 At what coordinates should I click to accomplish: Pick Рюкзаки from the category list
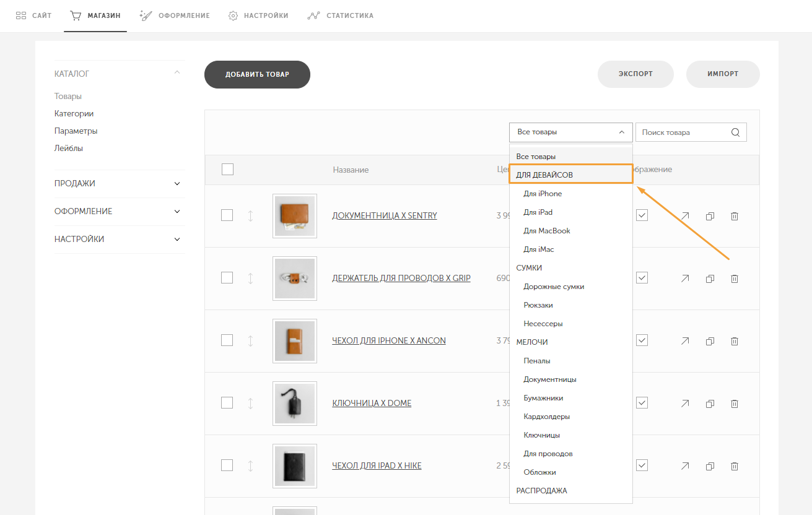tap(571, 305)
